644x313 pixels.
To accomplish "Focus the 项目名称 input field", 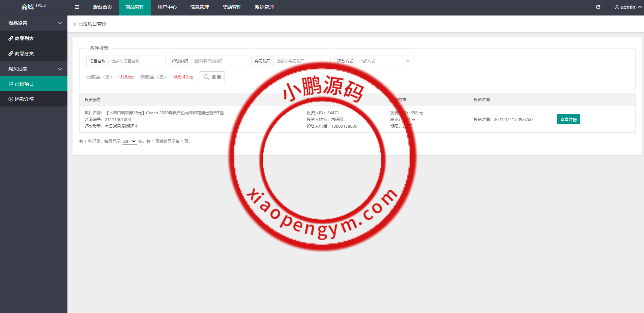I will 137,61.
